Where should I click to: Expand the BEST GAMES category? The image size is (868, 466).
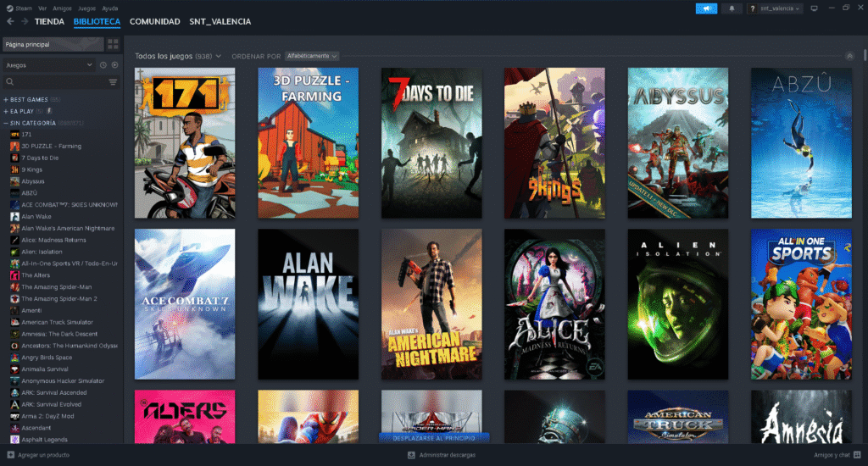(x=6, y=99)
